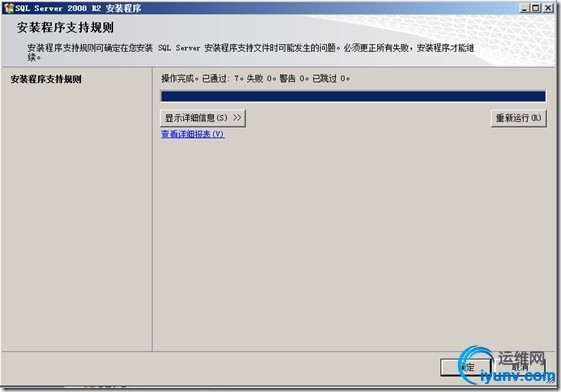The image size is (561, 392).
Task: Click the 取消 button
Action: tap(519, 367)
